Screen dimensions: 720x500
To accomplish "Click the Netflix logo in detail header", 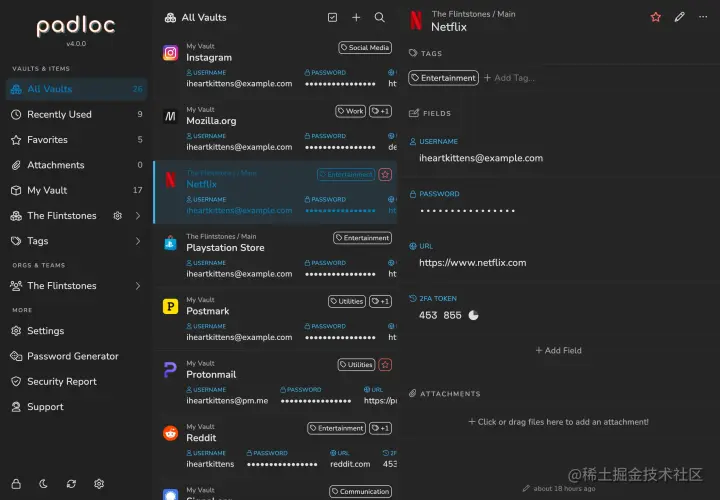I will click(x=416, y=20).
